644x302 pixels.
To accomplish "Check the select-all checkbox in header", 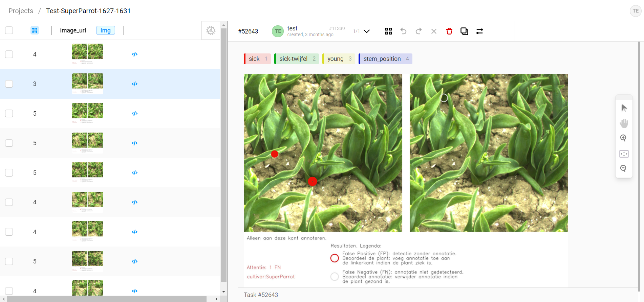I will click(x=9, y=30).
